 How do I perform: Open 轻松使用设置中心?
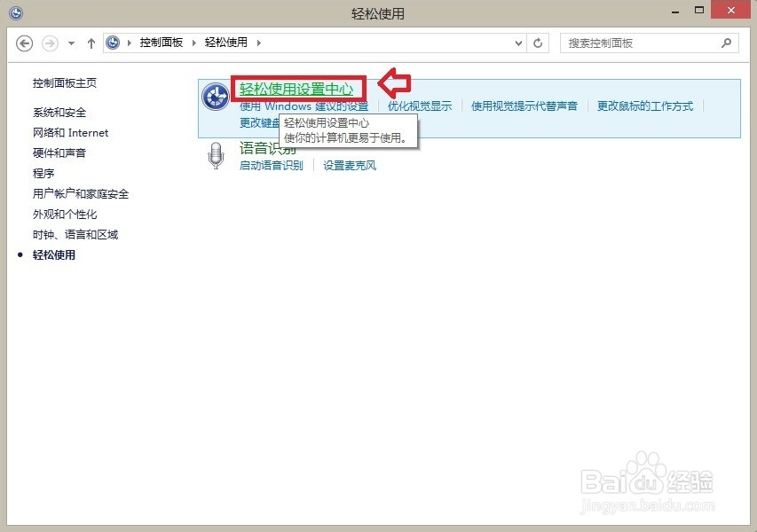point(296,90)
